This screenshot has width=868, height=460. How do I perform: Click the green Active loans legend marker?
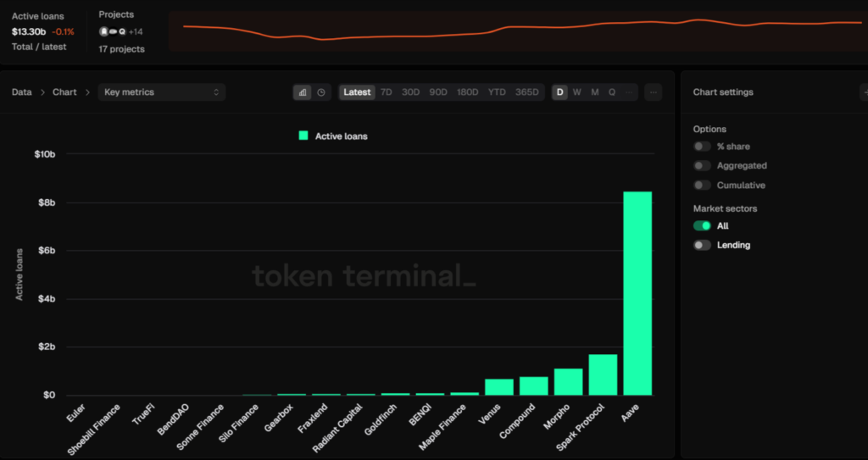pos(303,136)
